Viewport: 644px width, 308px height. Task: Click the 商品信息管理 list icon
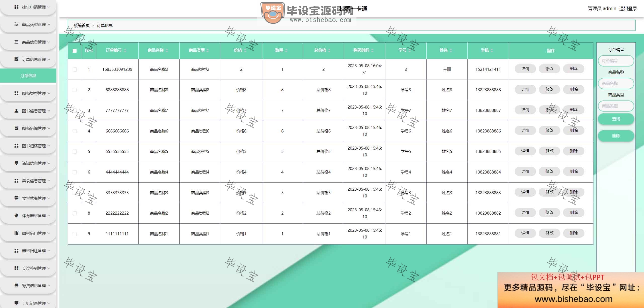16,42
